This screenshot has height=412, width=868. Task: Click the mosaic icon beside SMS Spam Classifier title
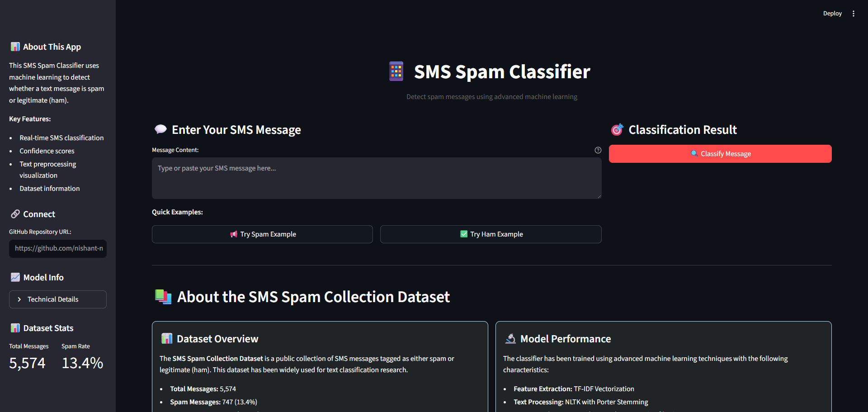coord(396,71)
